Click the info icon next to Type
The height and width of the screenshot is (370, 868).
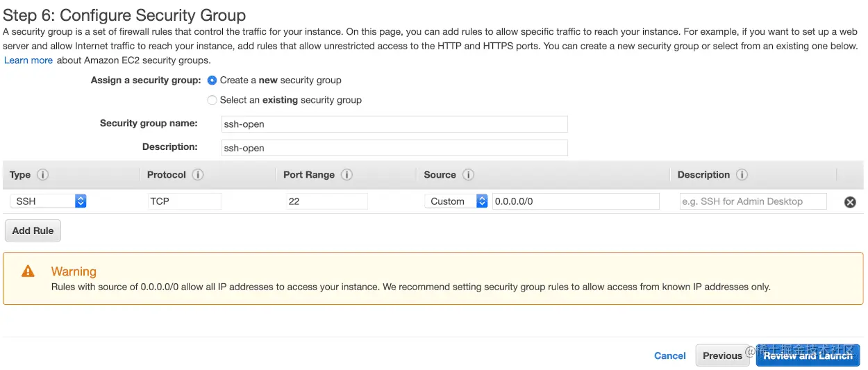42,175
